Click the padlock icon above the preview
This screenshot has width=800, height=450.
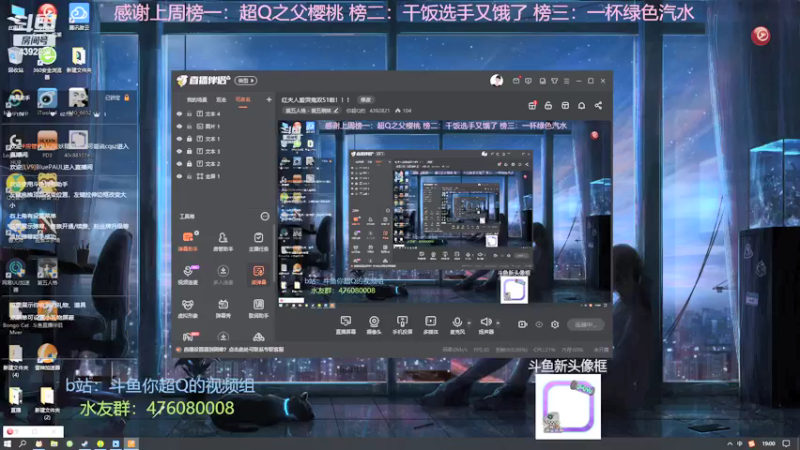coord(548,105)
